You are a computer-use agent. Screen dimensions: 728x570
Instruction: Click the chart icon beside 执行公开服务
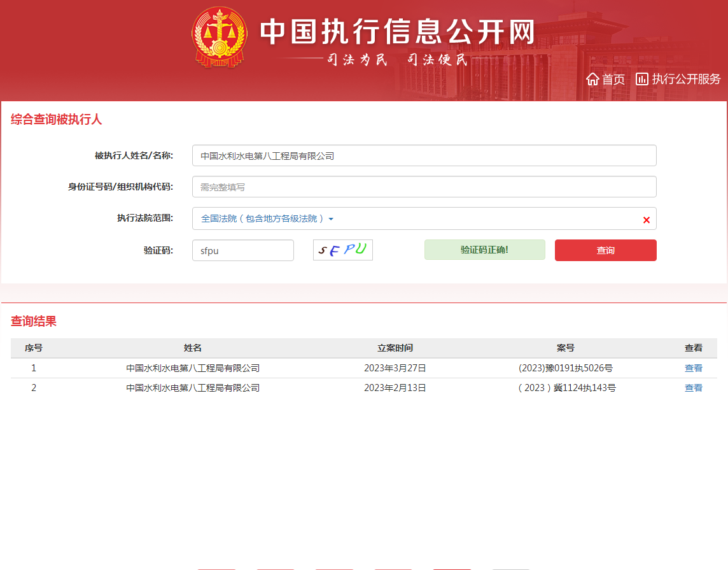(x=642, y=79)
